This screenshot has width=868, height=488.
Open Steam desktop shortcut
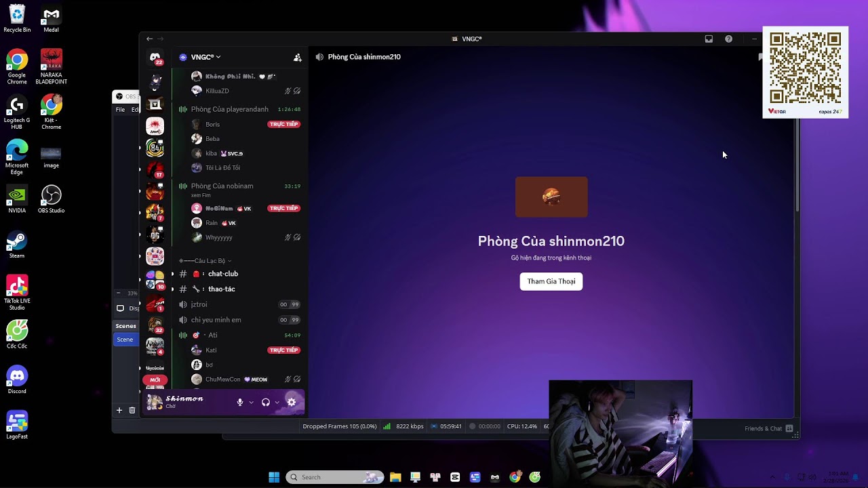coord(17,245)
